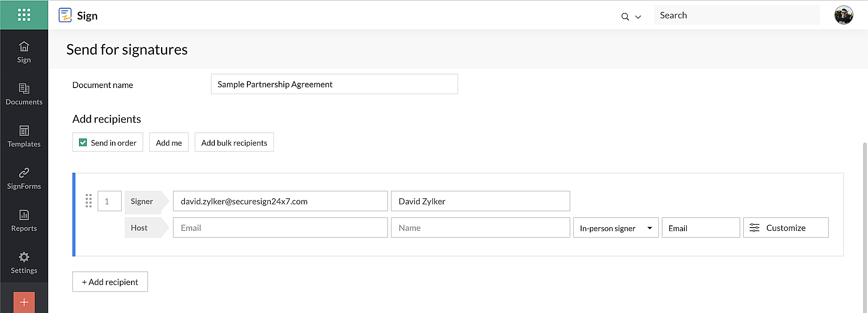Open the Documents section
The height and width of the screenshot is (313, 868).
[24, 94]
